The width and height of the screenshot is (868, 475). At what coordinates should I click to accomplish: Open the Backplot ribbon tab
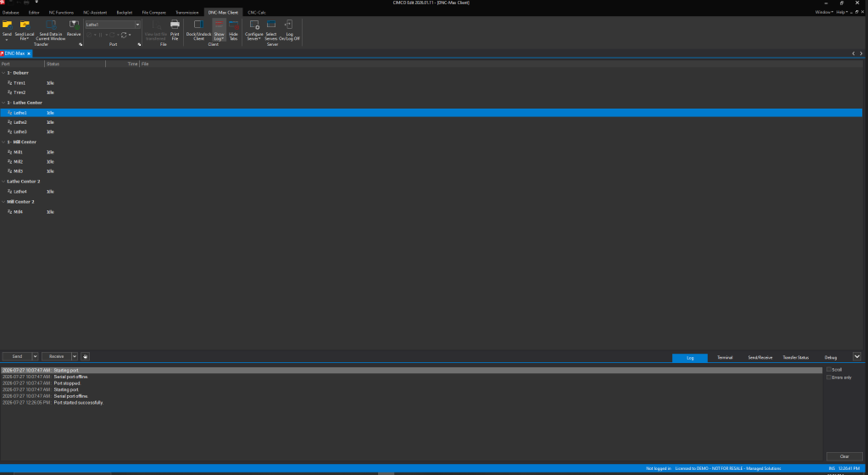coord(124,12)
